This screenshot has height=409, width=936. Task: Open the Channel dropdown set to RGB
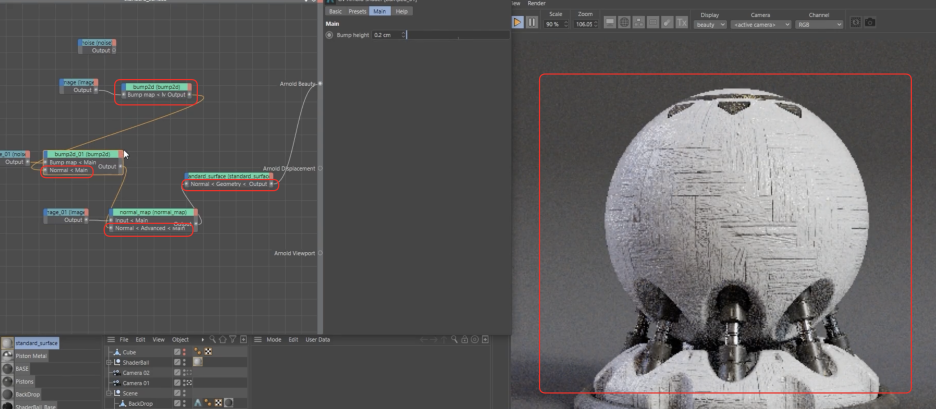coord(819,24)
